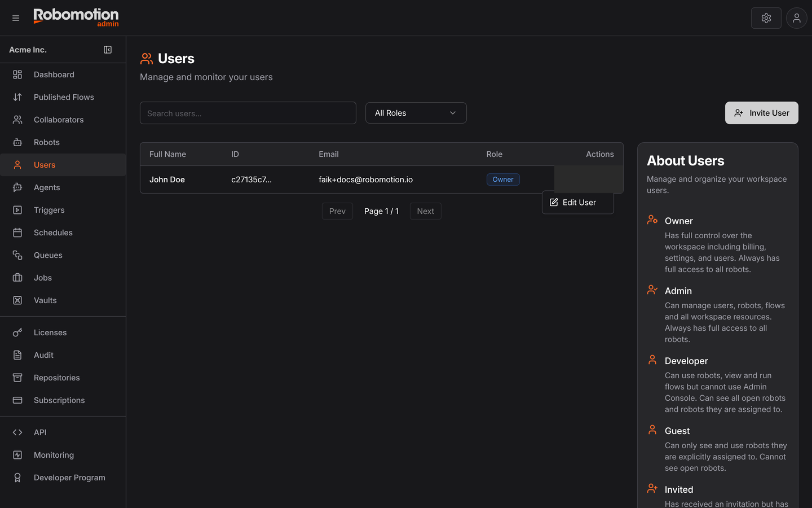The image size is (812, 508).
Task: Click the Jobs briefcase icon
Action: (x=17, y=278)
